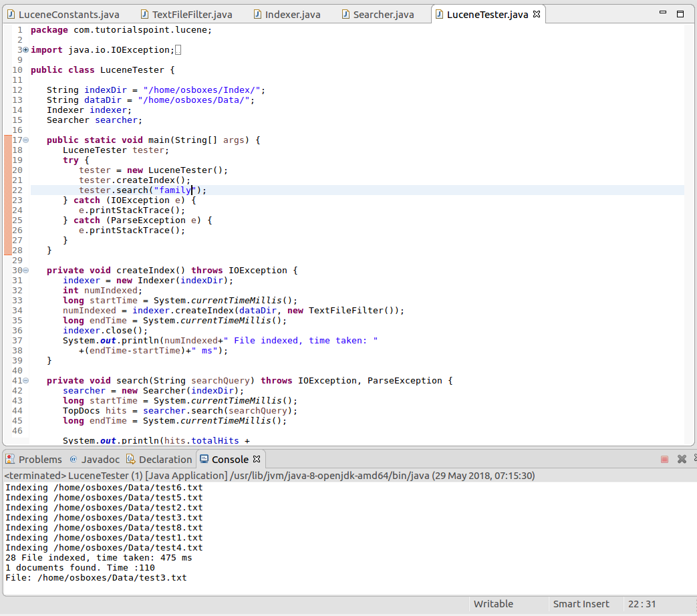Click the Smart Insert status bar field

[x=581, y=603]
